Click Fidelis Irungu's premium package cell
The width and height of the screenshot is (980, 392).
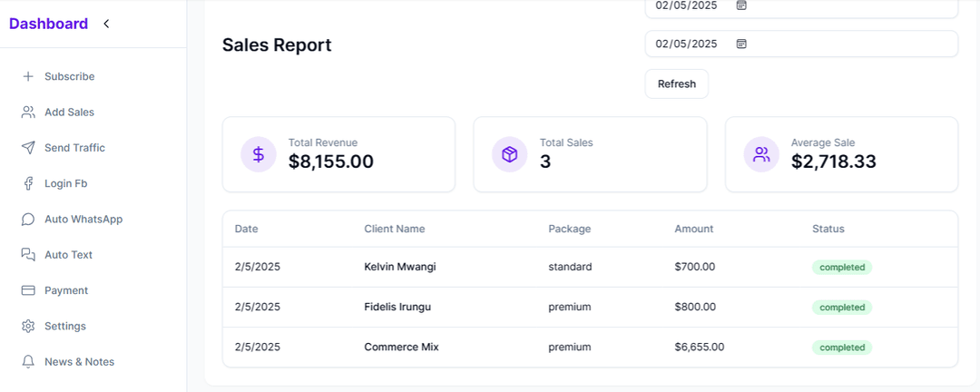coord(569,307)
